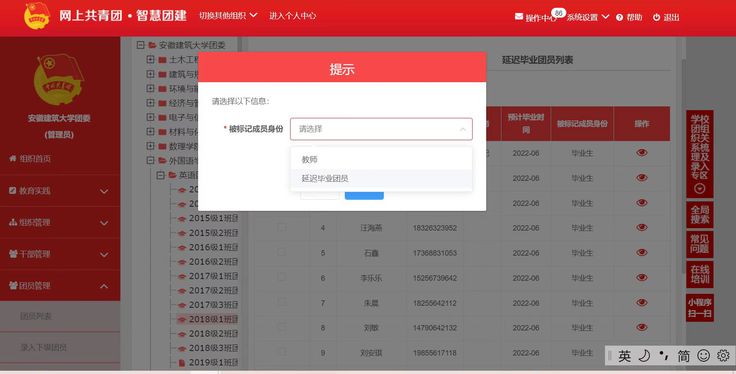
Task: Click the eye icon in 朱晨 row
Action: click(642, 302)
